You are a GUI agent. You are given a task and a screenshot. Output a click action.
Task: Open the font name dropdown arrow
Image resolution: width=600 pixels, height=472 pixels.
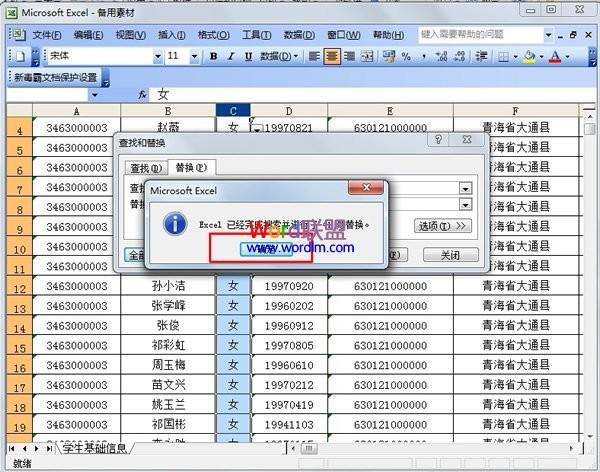pyautogui.click(x=158, y=57)
